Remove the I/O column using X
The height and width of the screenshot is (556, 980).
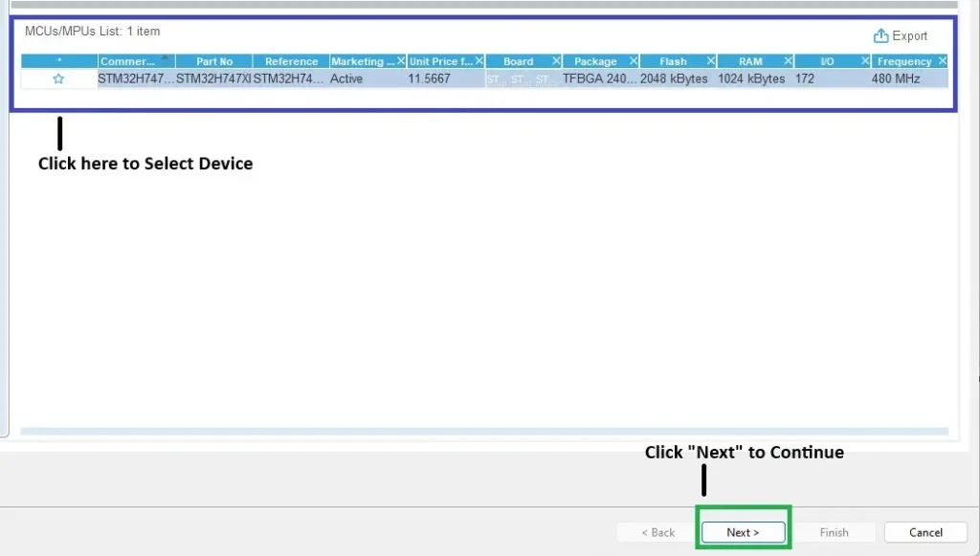coord(865,61)
